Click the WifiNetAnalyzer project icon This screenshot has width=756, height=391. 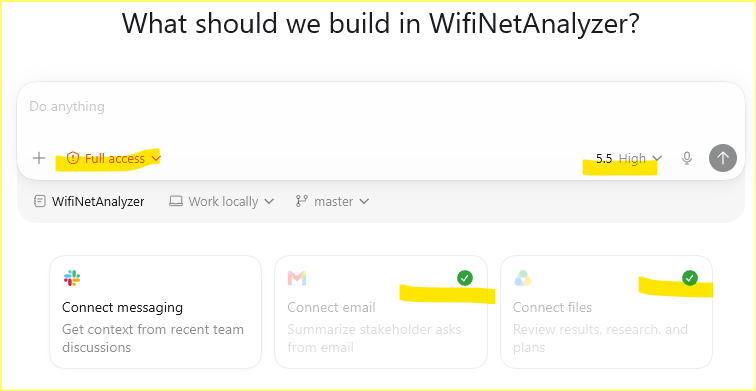(40, 201)
